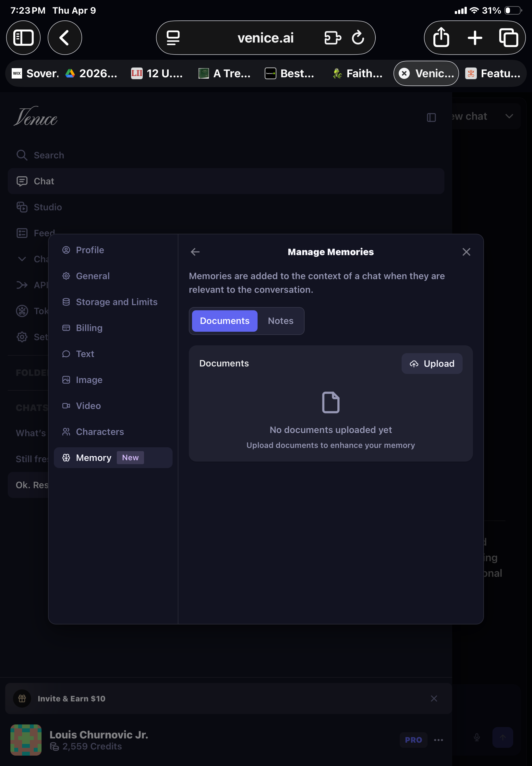Click the Venice logo
532x766 pixels.
click(35, 117)
